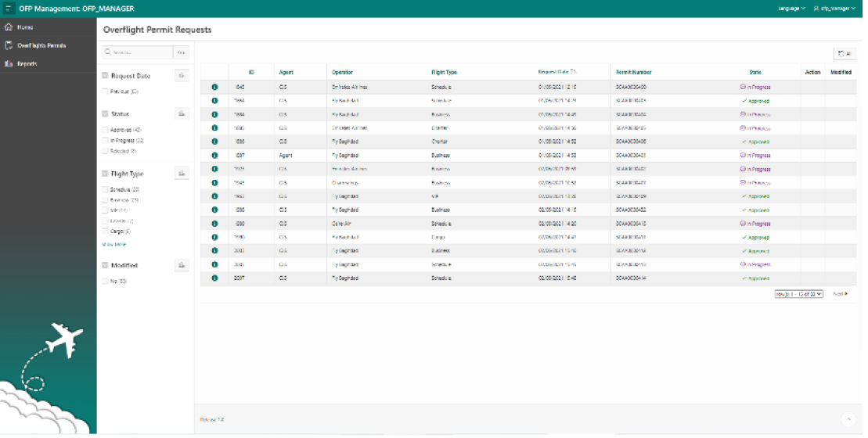
Task: Click the hamburger navigation menu icon
Action: 9,9
